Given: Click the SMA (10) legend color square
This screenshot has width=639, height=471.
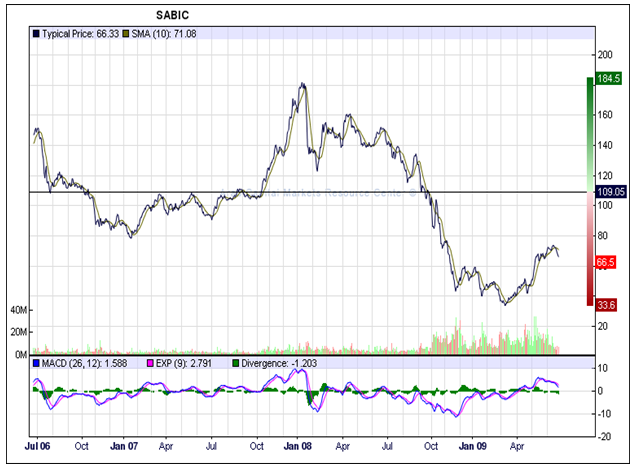Looking at the screenshot, I should tap(127, 33).
